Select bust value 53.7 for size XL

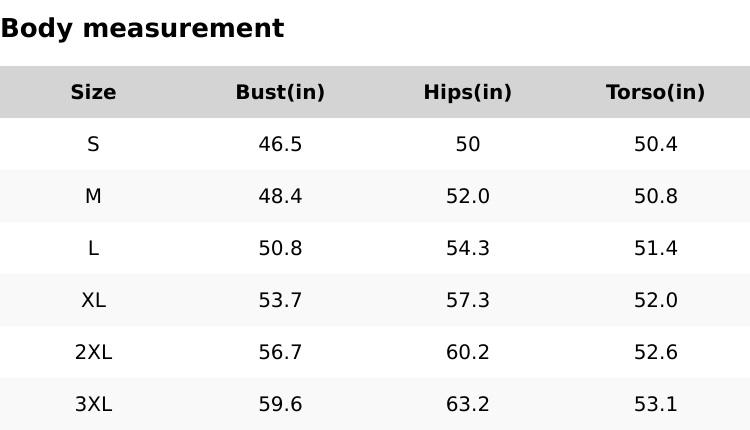280,300
